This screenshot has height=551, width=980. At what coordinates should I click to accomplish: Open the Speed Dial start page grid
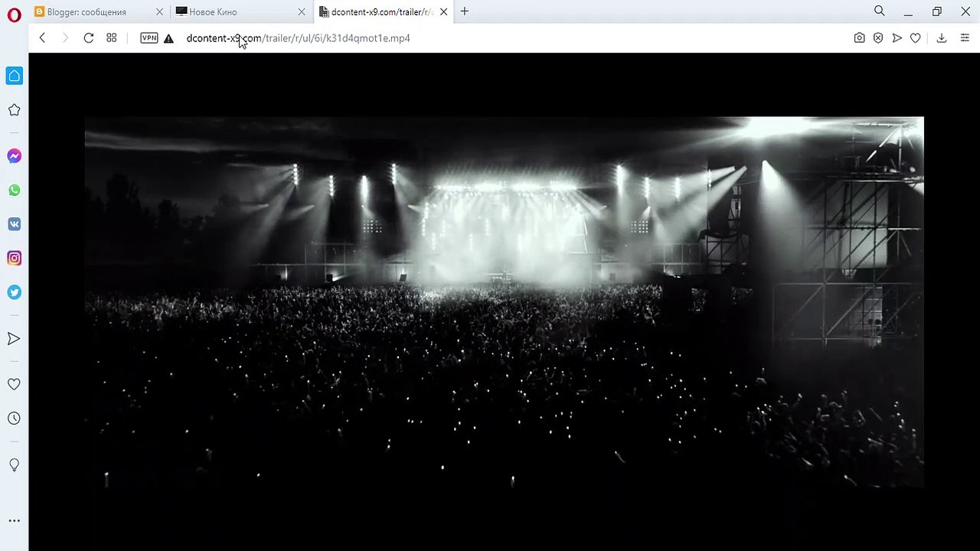pyautogui.click(x=112, y=38)
